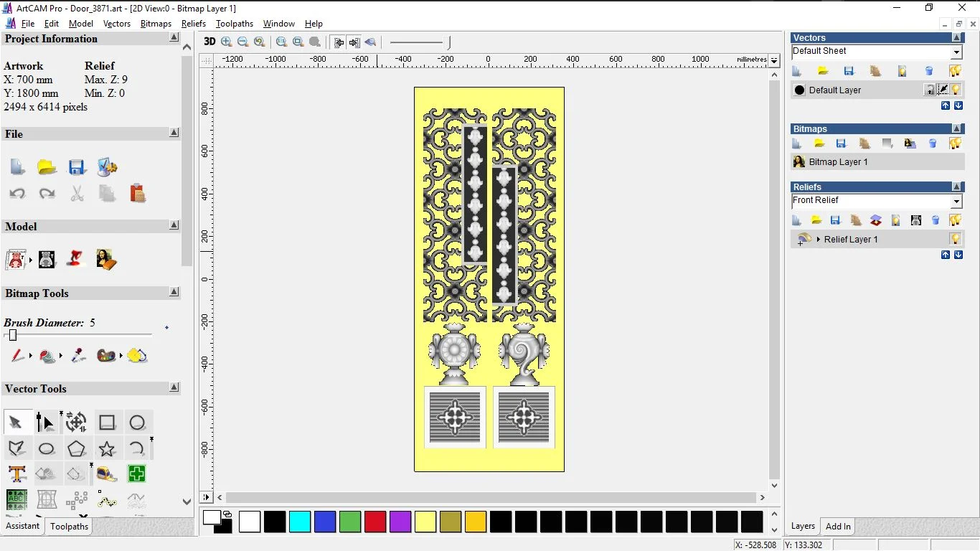Image resolution: width=980 pixels, height=551 pixels.
Task: Select the Create Polygon vector tool
Action: click(x=76, y=449)
